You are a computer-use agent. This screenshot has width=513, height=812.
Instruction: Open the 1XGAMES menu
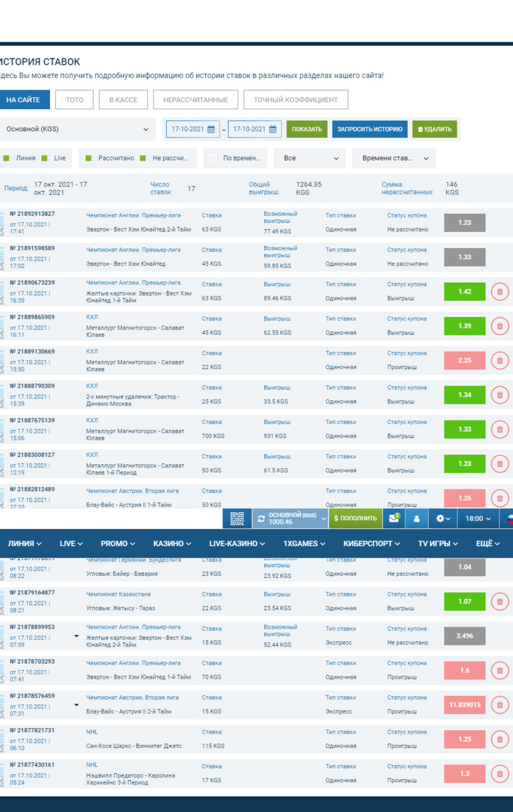[304, 544]
